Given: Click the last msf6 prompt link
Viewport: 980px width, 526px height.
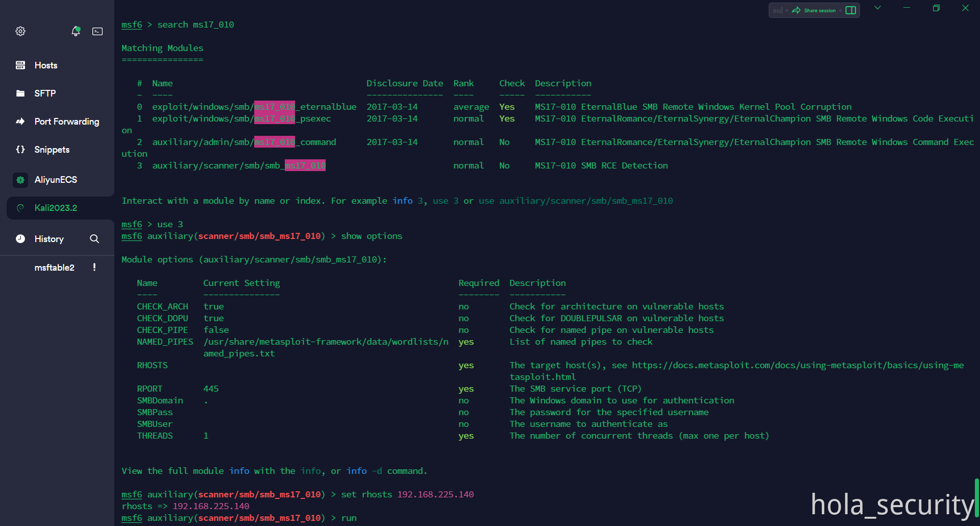Looking at the screenshot, I should (132, 518).
